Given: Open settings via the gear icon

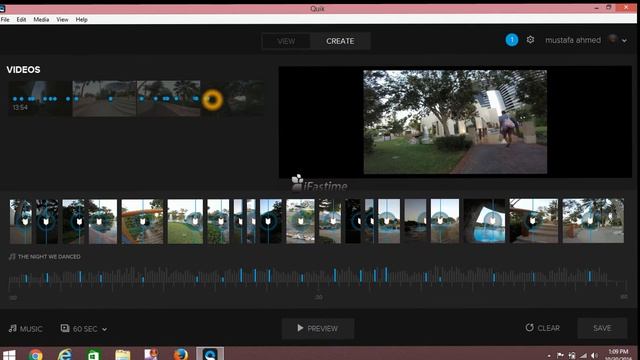Looking at the screenshot, I should coord(530,40).
